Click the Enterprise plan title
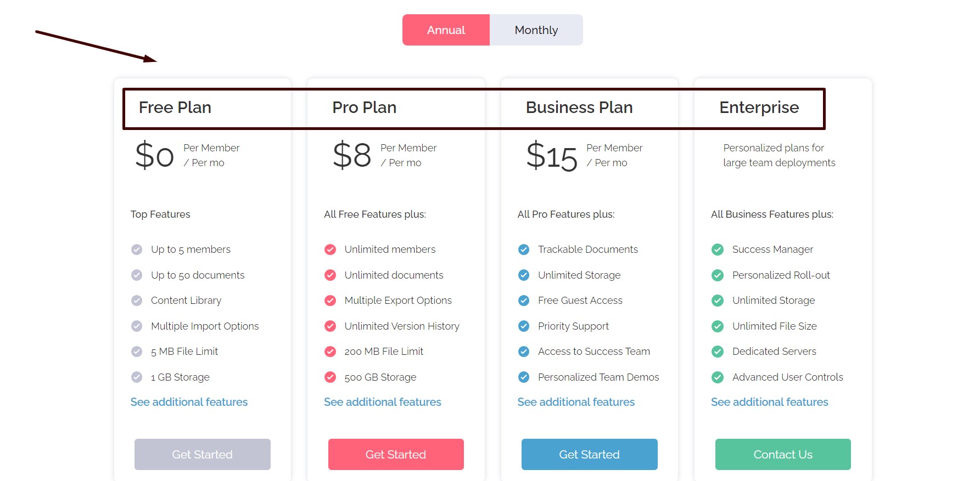The image size is (980, 481). click(759, 107)
